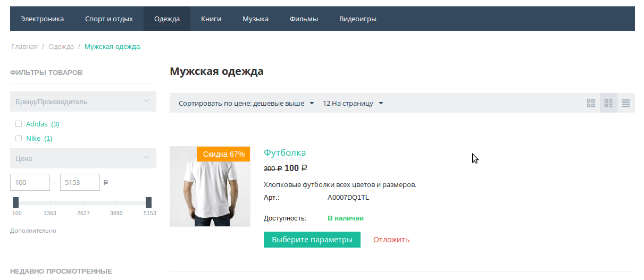The image size is (644, 280).
Task: Click the Отложить wishlist link
Action: click(391, 240)
